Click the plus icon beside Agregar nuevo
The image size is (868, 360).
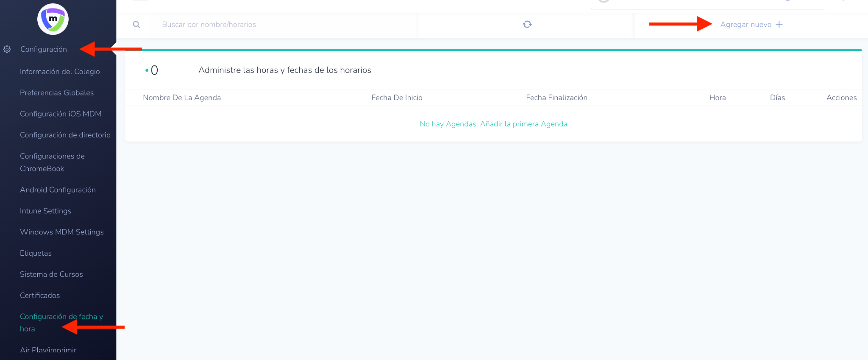coord(779,25)
